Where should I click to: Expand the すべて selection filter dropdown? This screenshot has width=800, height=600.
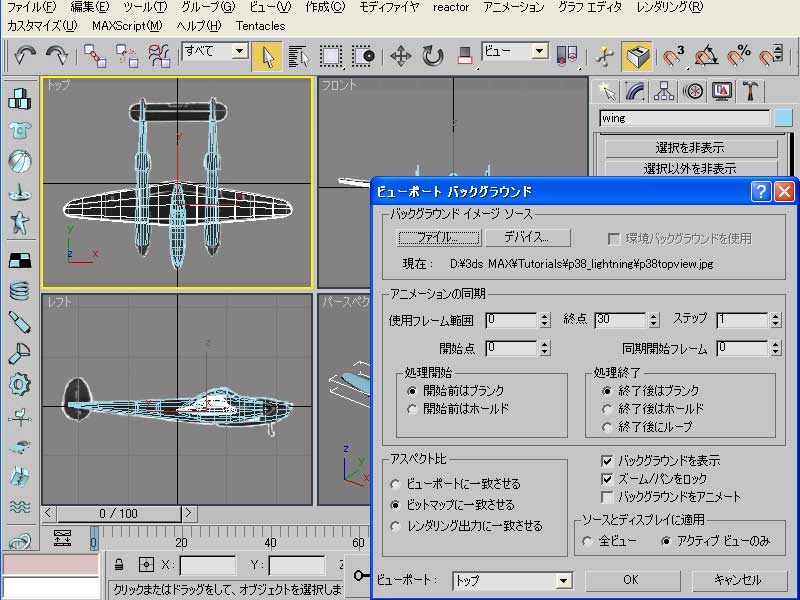coord(240,51)
